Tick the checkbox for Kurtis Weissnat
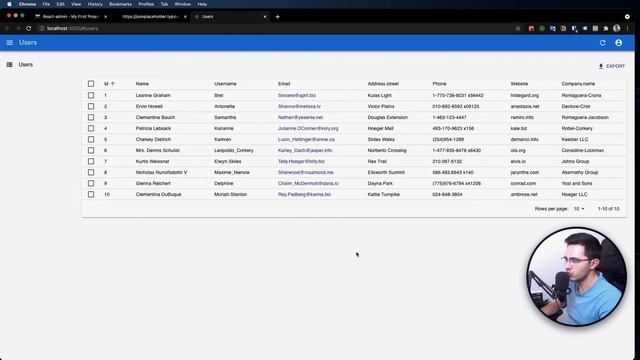 click(91, 161)
